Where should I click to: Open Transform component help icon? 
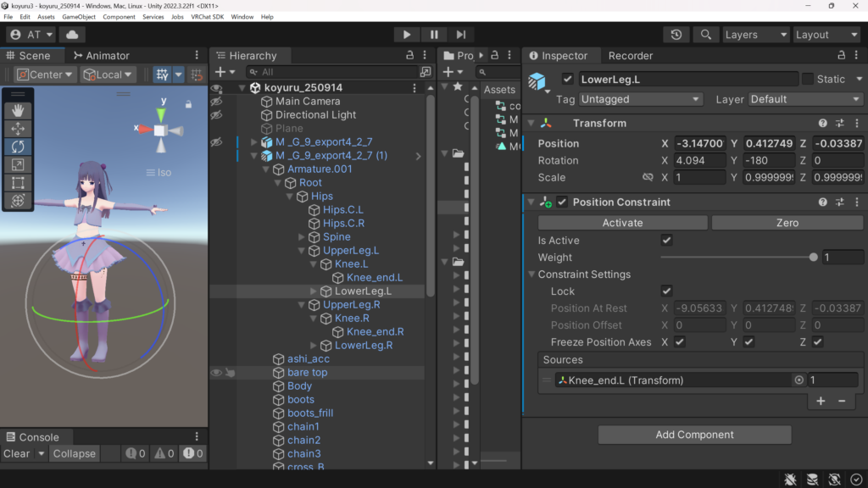822,123
